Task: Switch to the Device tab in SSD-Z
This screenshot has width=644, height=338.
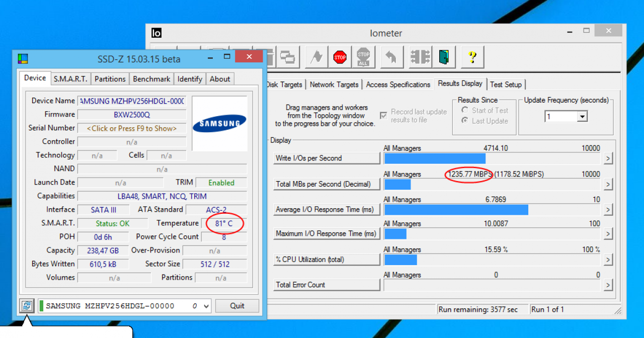Action: pyautogui.click(x=35, y=78)
